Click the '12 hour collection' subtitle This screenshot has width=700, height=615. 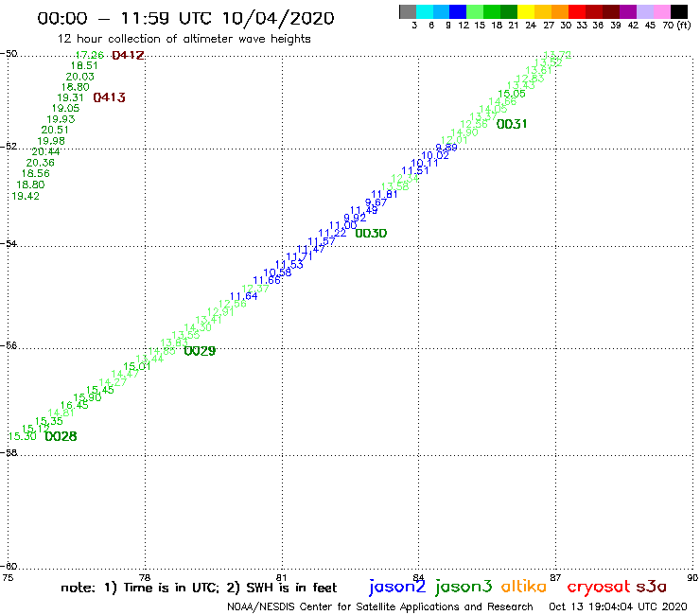[x=184, y=39]
